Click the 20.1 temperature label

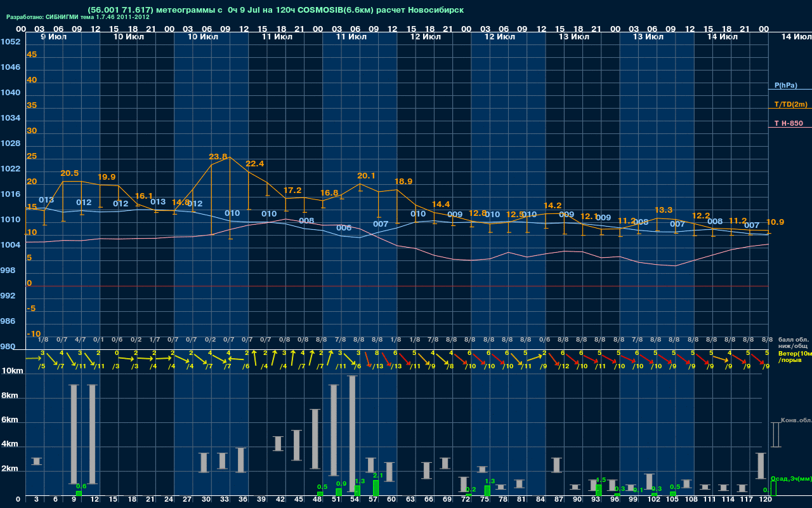pos(366,175)
